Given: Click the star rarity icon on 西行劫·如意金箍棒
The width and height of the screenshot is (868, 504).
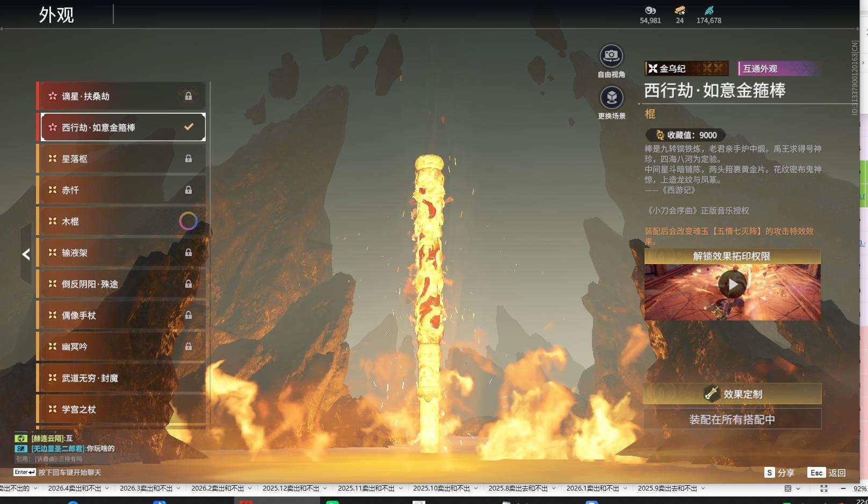Looking at the screenshot, I should [x=53, y=127].
